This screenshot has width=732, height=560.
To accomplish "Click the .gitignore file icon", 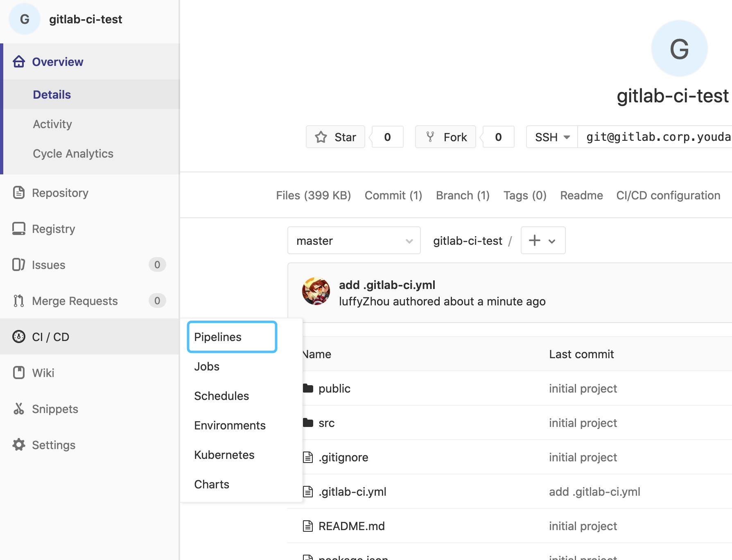I will pos(308,457).
